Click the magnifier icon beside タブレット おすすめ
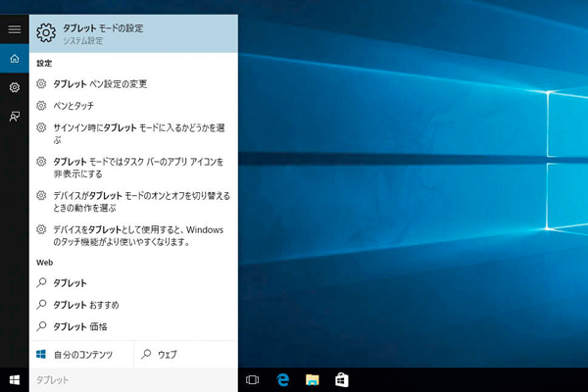 click(x=41, y=304)
